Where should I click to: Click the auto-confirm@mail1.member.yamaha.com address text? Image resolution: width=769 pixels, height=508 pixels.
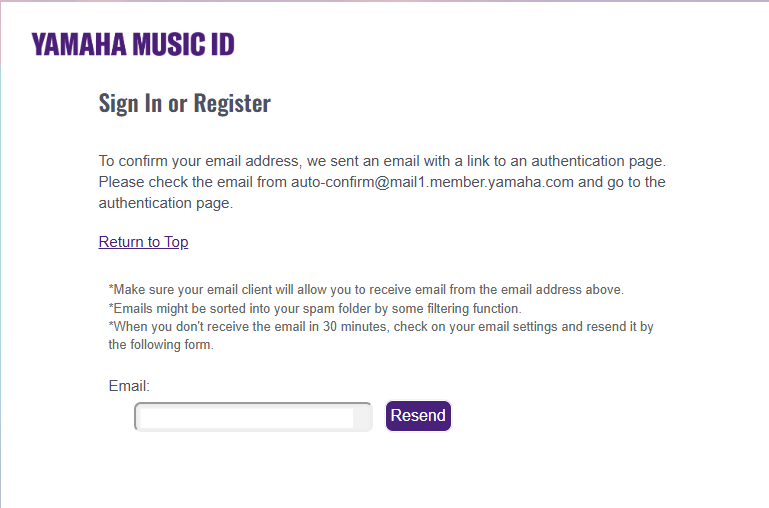click(x=433, y=182)
